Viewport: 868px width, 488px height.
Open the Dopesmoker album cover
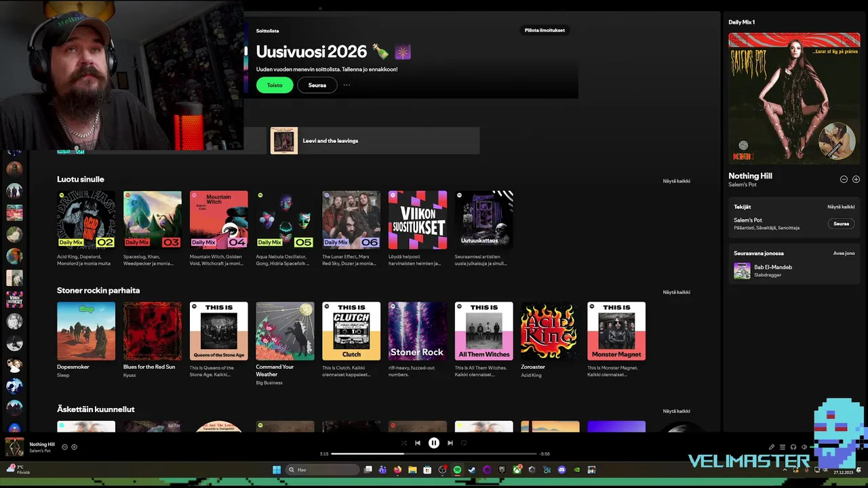86,331
